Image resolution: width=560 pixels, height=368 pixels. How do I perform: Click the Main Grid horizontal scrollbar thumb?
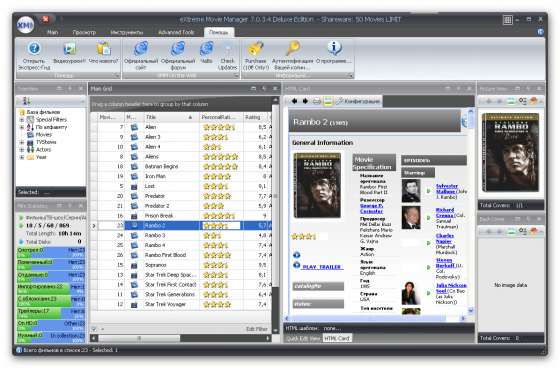139,338
